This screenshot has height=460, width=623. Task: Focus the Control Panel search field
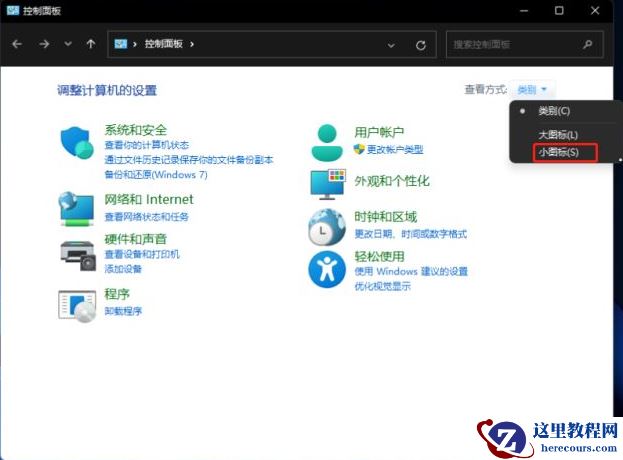524,44
